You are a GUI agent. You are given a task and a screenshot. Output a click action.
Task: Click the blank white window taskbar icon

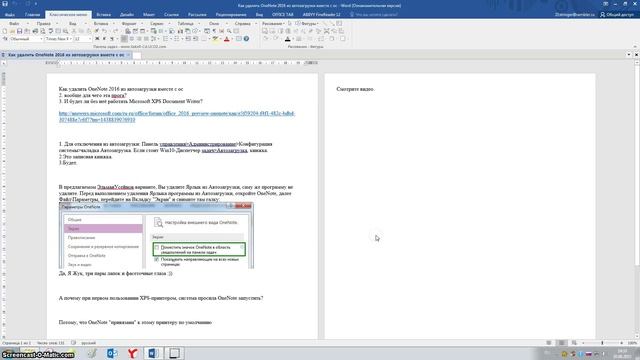pyautogui.click(x=174, y=353)
